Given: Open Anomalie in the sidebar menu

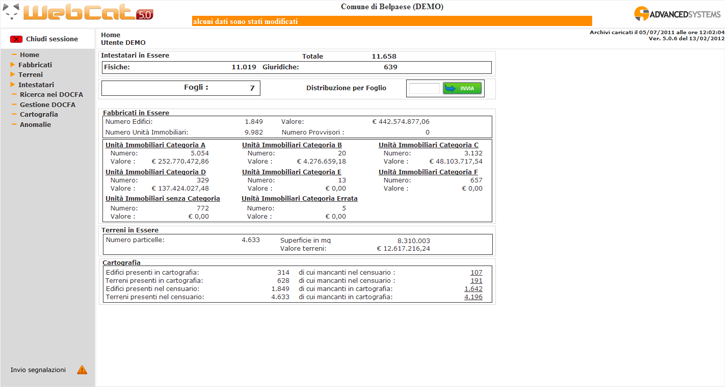Looking at the screenshot, I should point(35,124).
